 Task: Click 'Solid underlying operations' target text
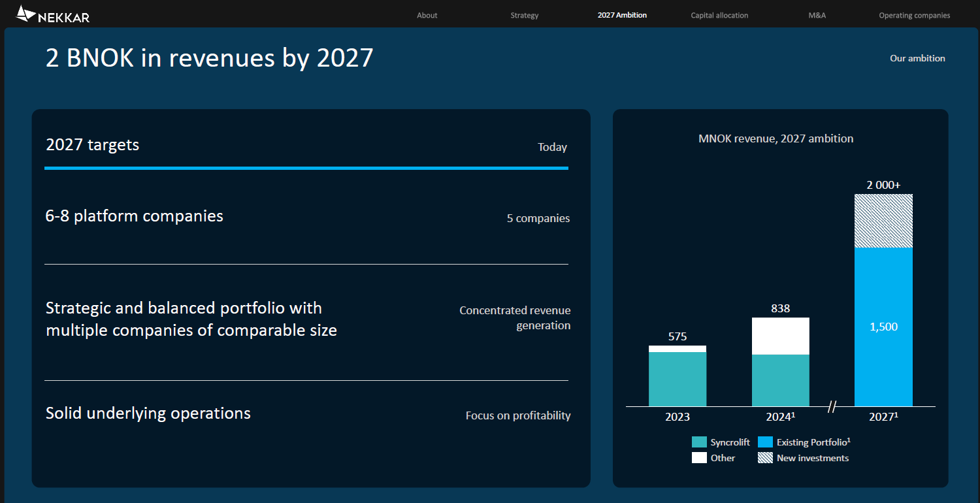(x=148, y=414)
